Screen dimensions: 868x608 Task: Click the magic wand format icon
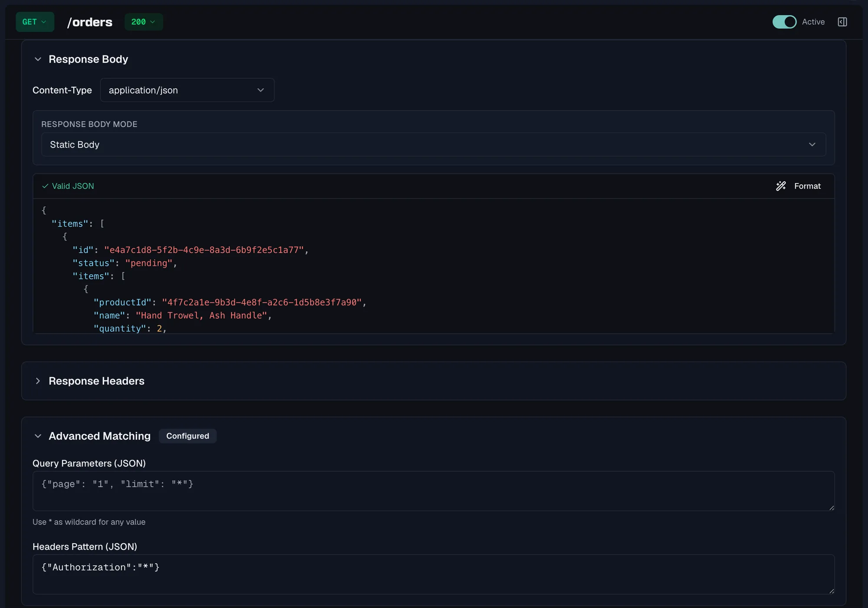[781, 186]
